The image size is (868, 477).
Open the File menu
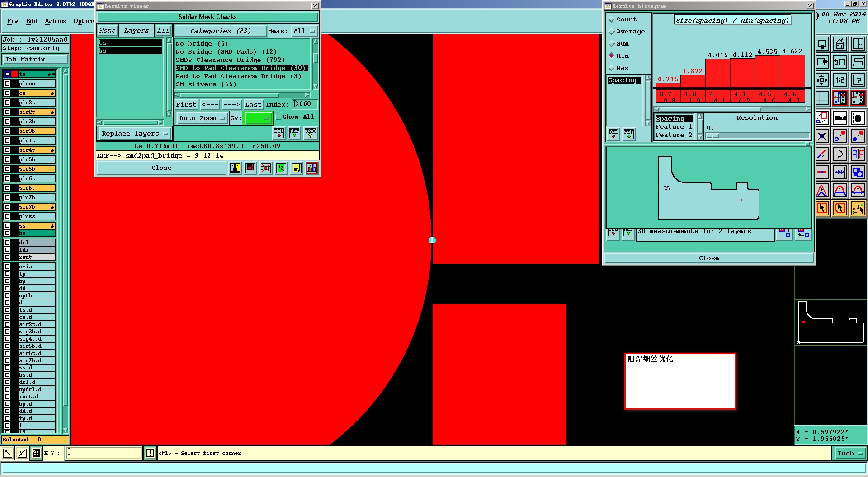click(13, 21)
